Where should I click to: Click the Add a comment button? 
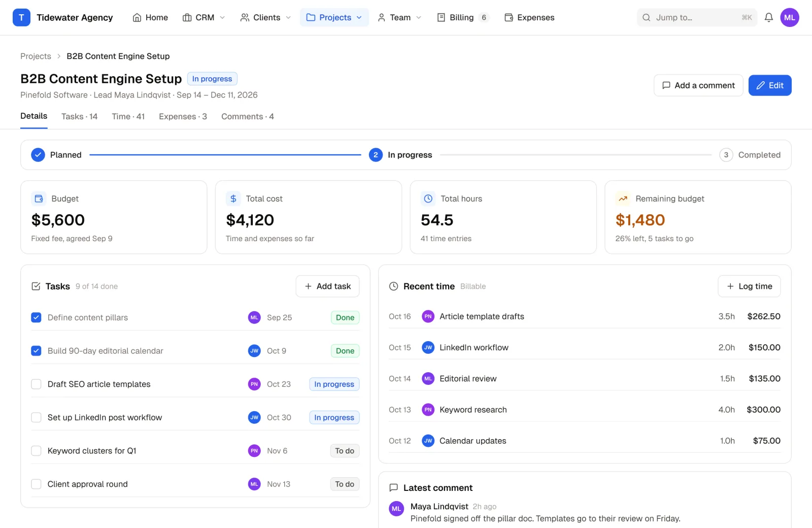tap(698, 85)
